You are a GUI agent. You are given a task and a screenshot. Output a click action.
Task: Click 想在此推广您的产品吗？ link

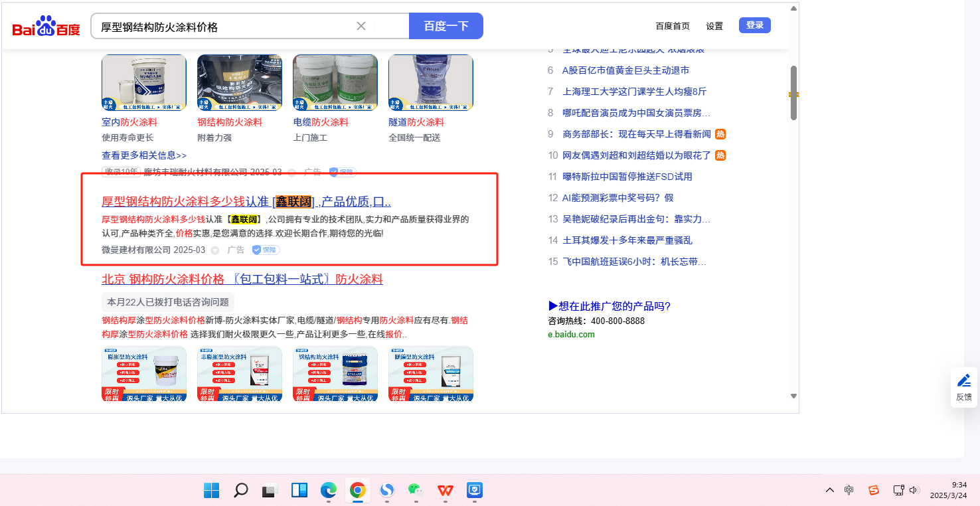pyautogui.click(x=610, y=306)
